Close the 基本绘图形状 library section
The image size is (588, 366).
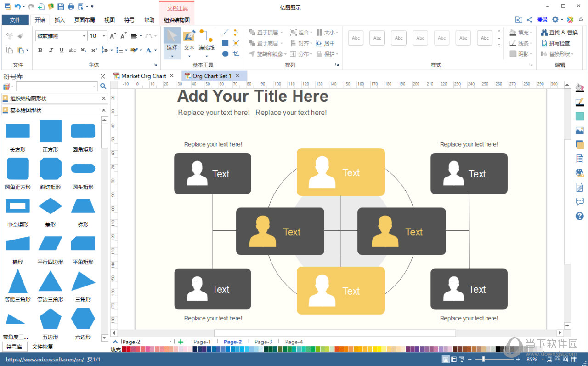coord(103,110)
